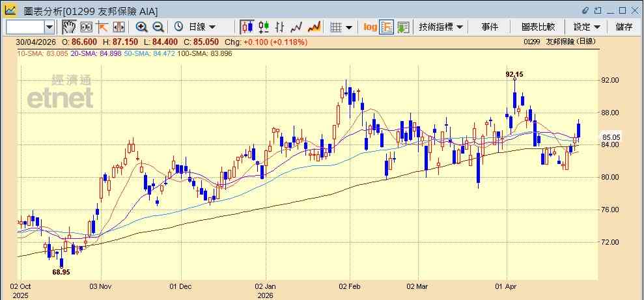Screen dimensions: 644x300
Task: Click the stock code input field
Action: coord(25,27)
